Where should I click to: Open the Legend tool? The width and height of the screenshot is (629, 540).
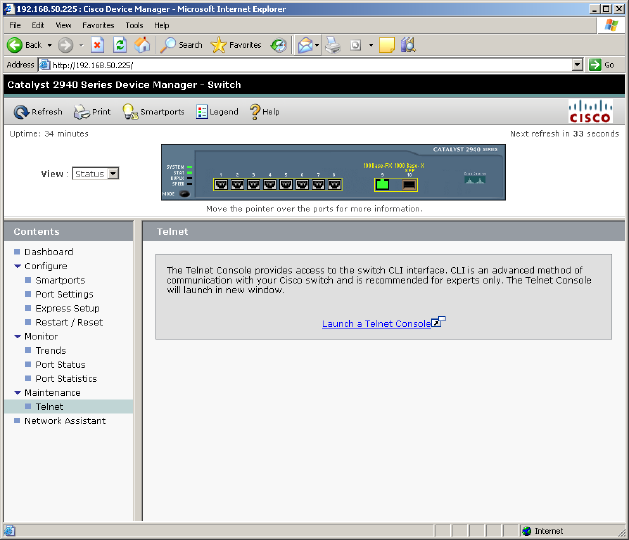coord(217,112)
